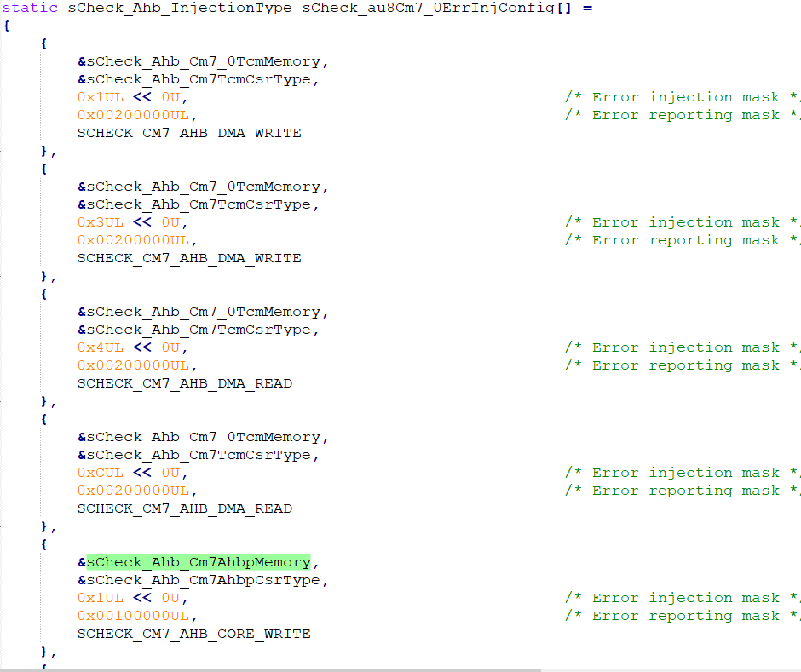Image resolution: width=801 pixels, height=672 pixels.
Task: Click SCHECK_CM7_AHB_DMA_READ in the 0xCUL entry
Action: point(184,508)
